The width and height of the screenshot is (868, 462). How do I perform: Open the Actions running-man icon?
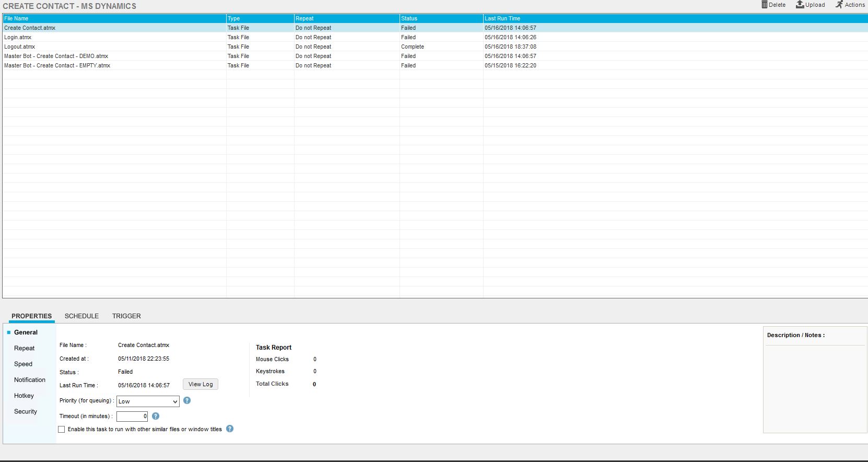tap(839, 5)
